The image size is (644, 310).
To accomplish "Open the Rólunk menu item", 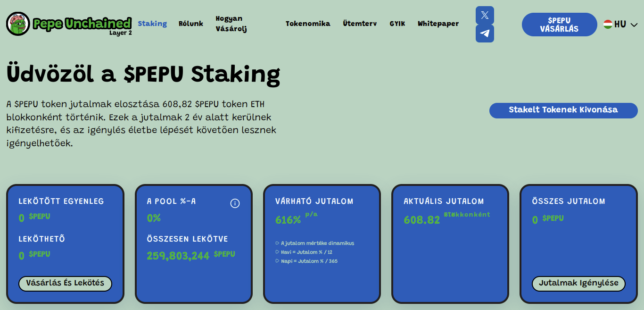I will click(x=191, y=24).
